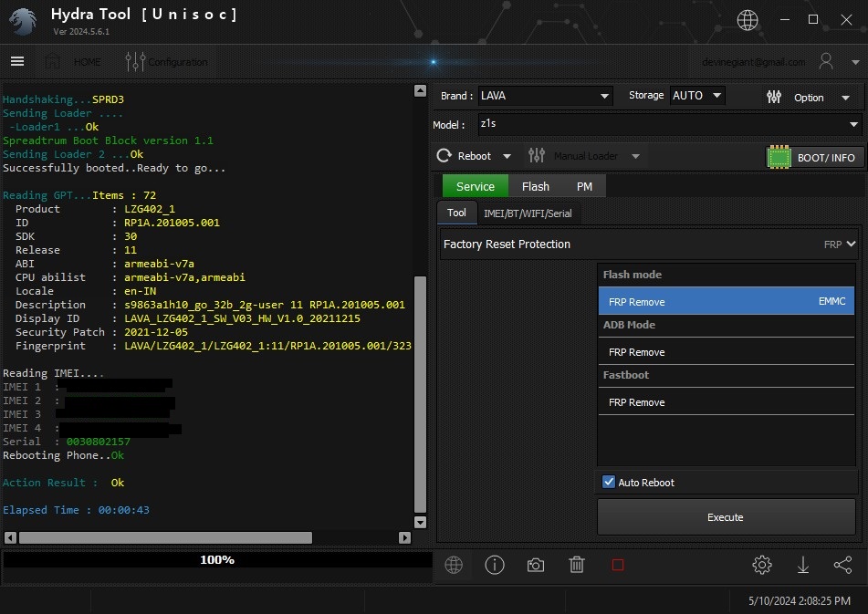Click the BOOT/ INFO button

[814, 158]
